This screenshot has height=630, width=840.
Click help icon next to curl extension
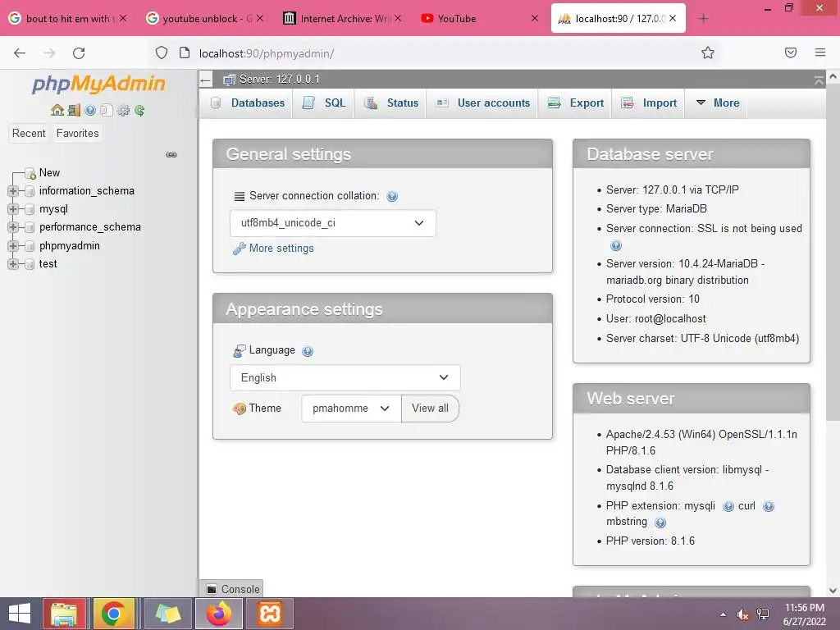pos(769,506)
